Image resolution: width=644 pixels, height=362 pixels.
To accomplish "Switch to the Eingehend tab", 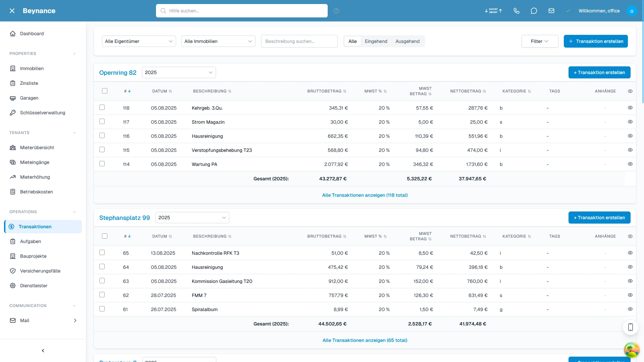I will tap(376, 41).
